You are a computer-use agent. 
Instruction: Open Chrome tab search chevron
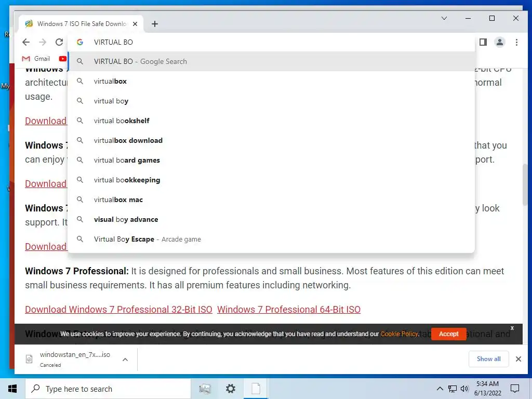[x=444, y=18]
